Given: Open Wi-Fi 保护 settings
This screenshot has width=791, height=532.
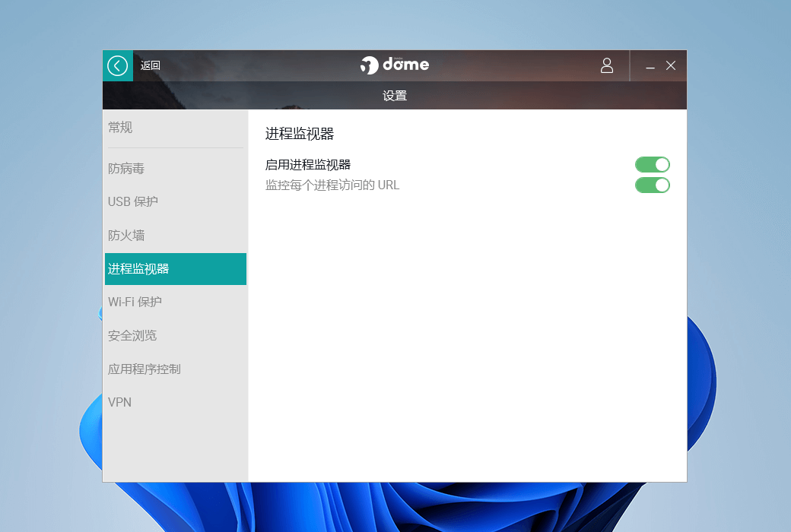Looking at the screenshot, I should tap(135, 302).
